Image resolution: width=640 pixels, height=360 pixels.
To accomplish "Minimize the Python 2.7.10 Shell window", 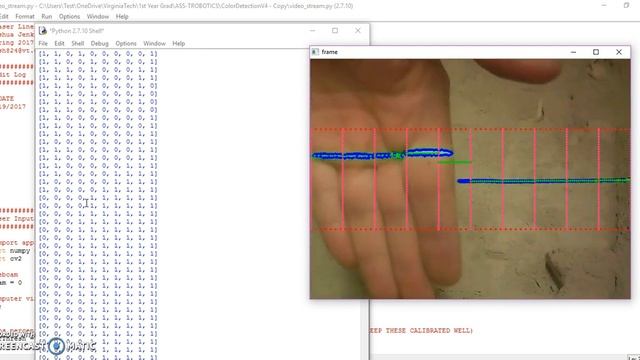I will [x=312, y=31].
